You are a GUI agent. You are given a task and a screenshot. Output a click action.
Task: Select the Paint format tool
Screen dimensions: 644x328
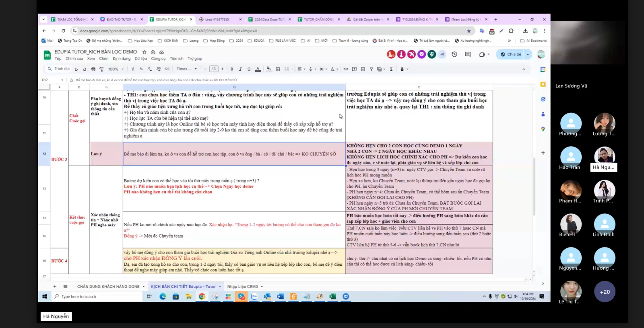101,69
